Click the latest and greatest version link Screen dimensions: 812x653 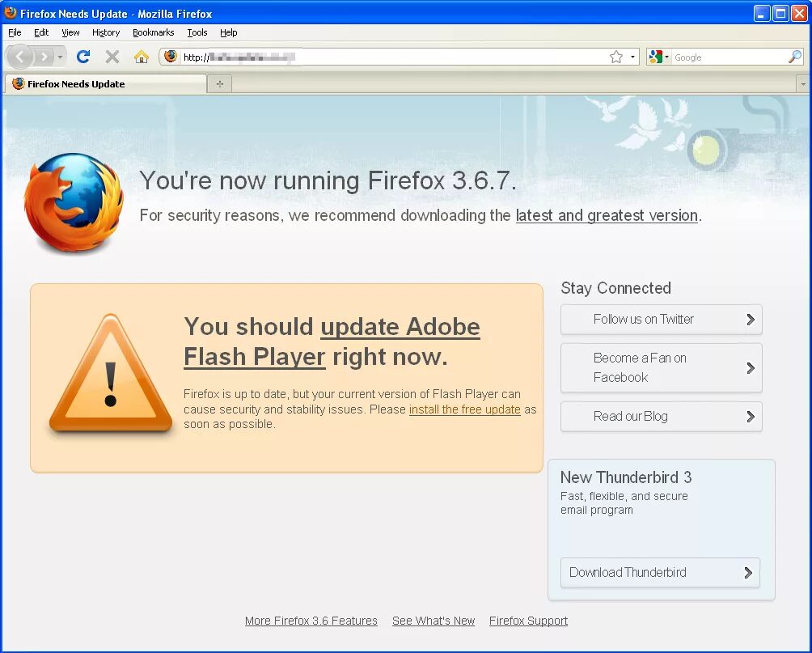pos(607,215)
